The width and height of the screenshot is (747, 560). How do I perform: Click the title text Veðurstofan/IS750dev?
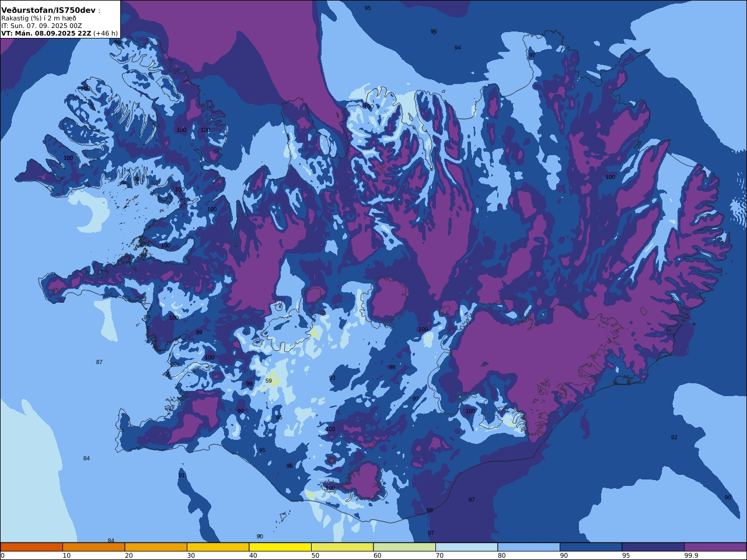[48, 10]
